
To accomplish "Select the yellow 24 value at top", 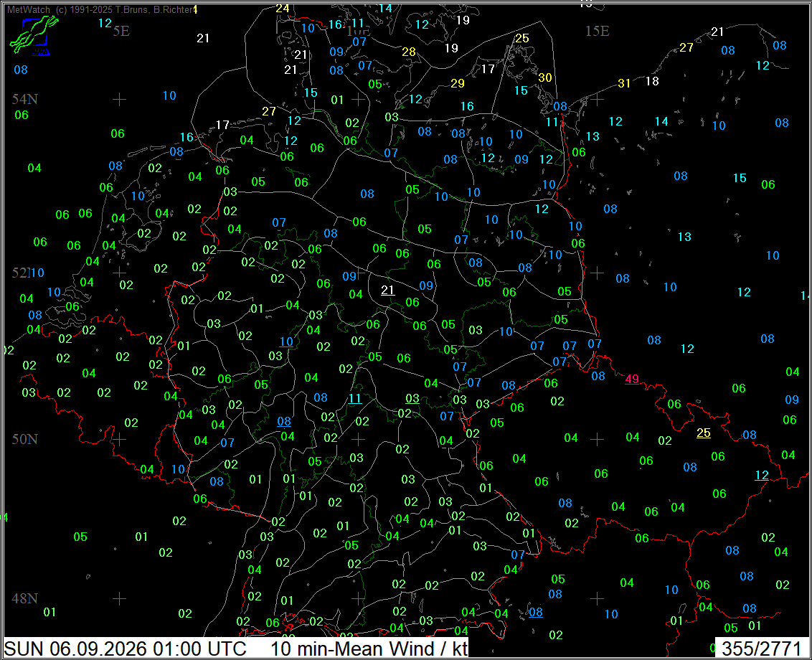I will [x=282, y=9].
